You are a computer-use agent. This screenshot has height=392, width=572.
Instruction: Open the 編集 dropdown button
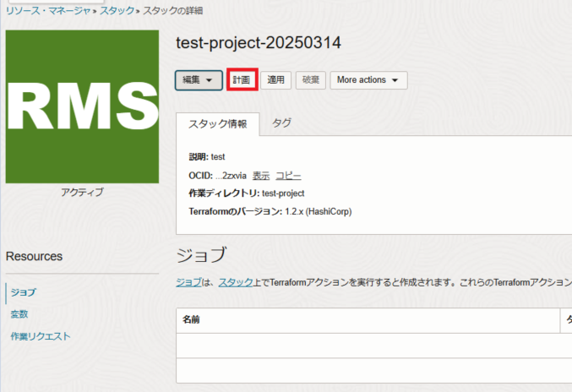tap(199, 80)
